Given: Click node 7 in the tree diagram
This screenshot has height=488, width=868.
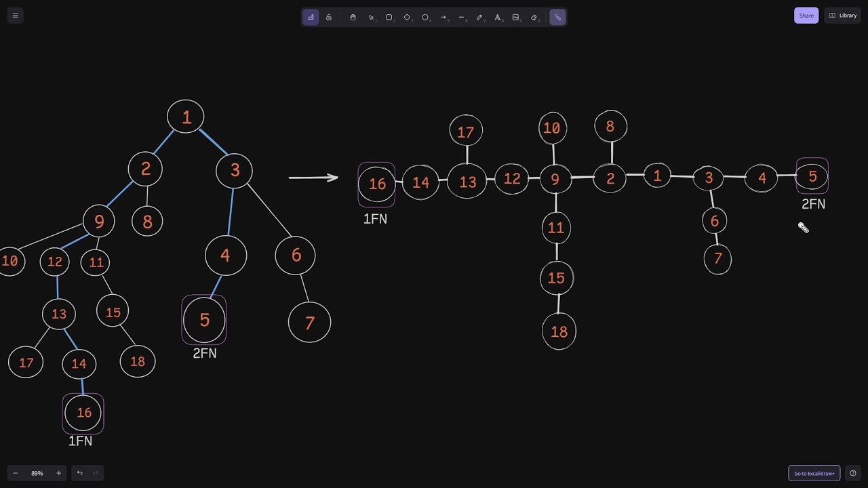Looking at the screenshot, I should [309, 323].
